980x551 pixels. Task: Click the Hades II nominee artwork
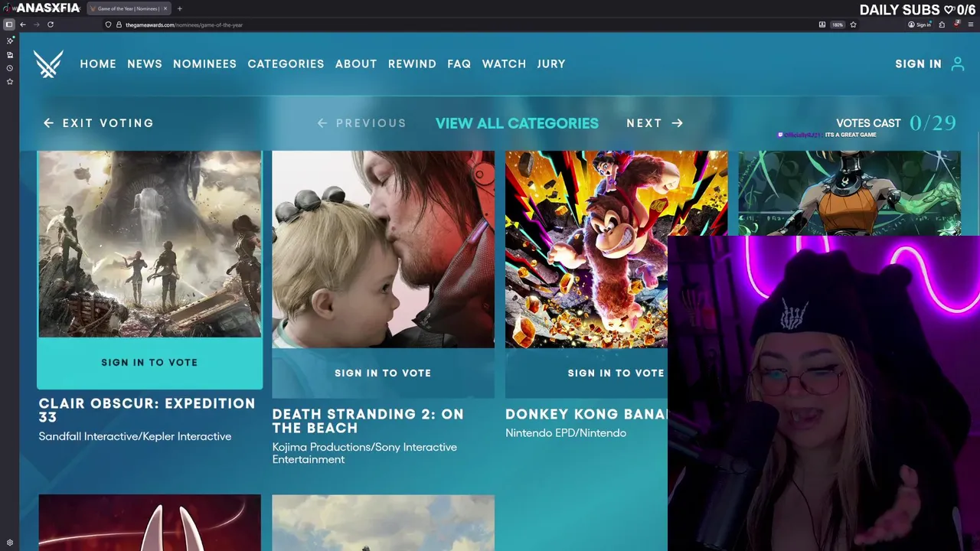click(x=849, y=193)
